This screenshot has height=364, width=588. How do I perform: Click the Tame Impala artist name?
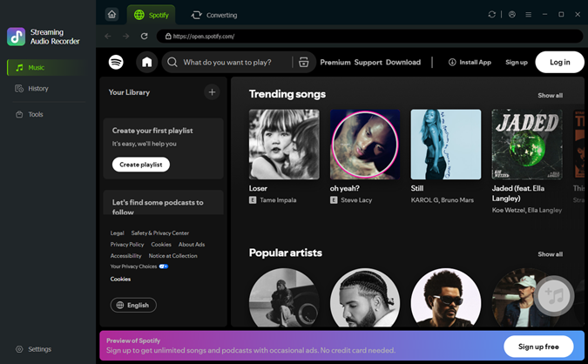tap(278, 200)
